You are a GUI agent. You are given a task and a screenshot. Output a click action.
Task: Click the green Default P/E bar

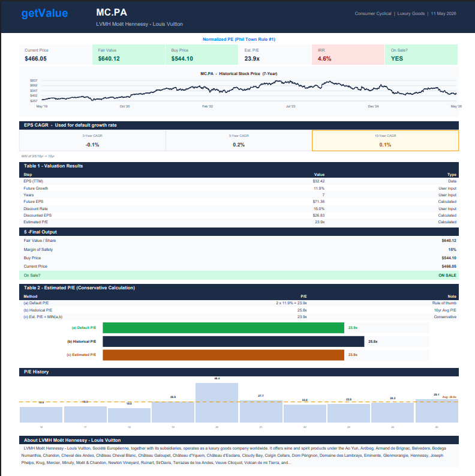[x=223, y=328]
